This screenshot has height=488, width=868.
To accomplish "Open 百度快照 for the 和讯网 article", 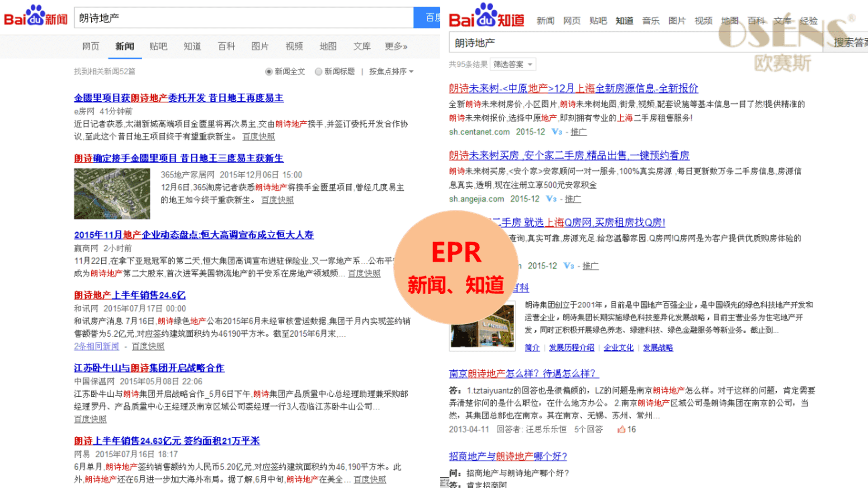I will coord(148,346).
